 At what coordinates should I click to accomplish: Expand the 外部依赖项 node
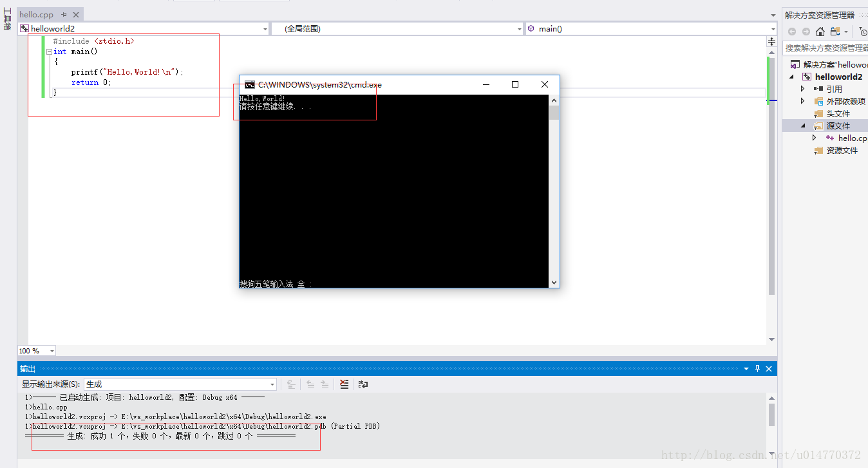tap(803, 101)
